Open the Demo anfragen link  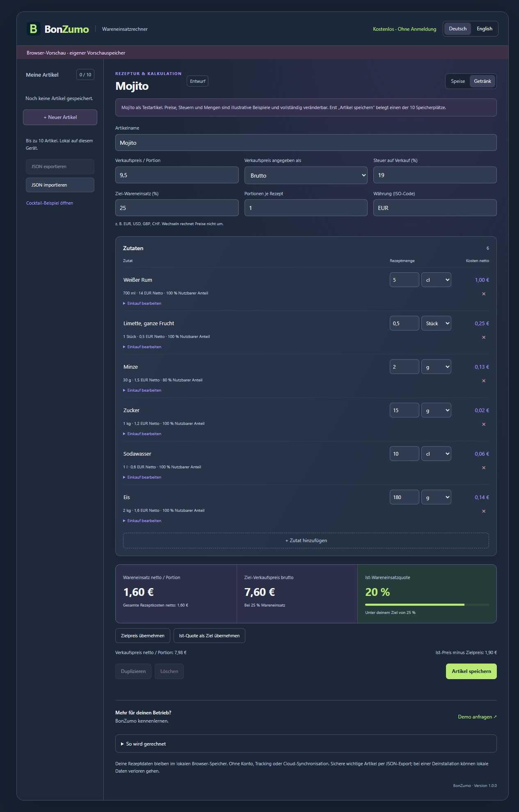pyautogui.click(x=477, y=717)
